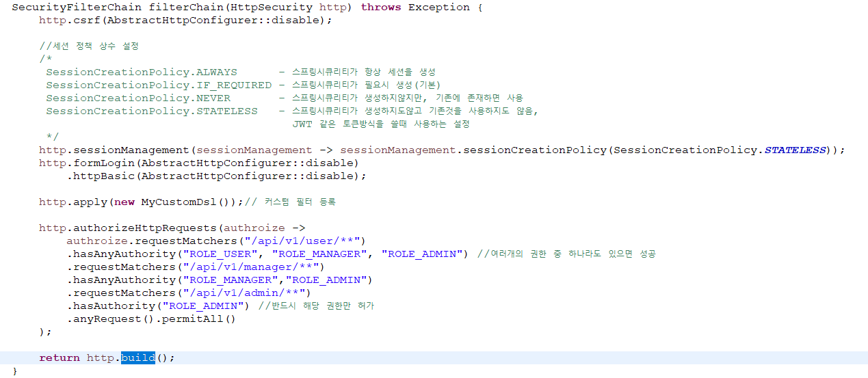868x378 pixels.
Task: Click "MyCustomDsl" class name
Action: click(x=179, y=202)
